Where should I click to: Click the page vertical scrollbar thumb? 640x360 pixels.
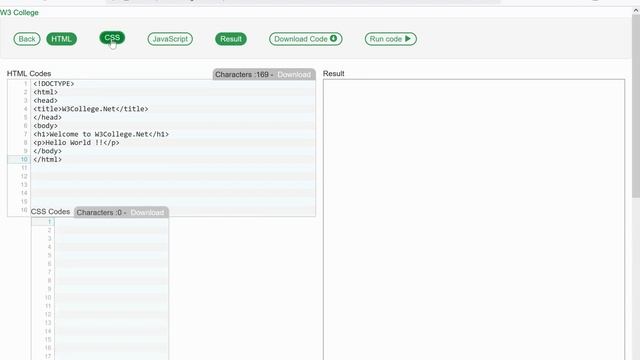pyautogui.click(x=636, y=106)
